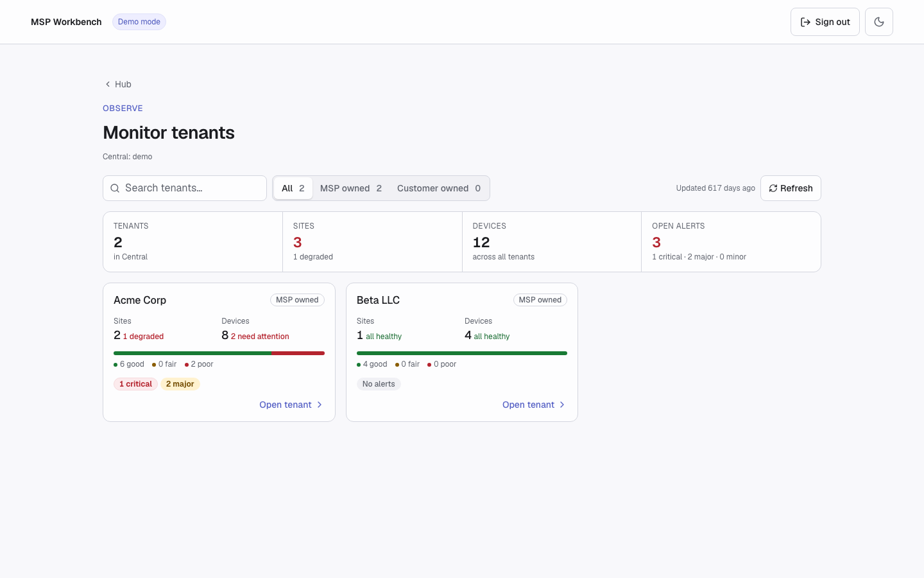Click '4 good' legend in Beta LLC
The image size is (924, 578).
[372, 364]
